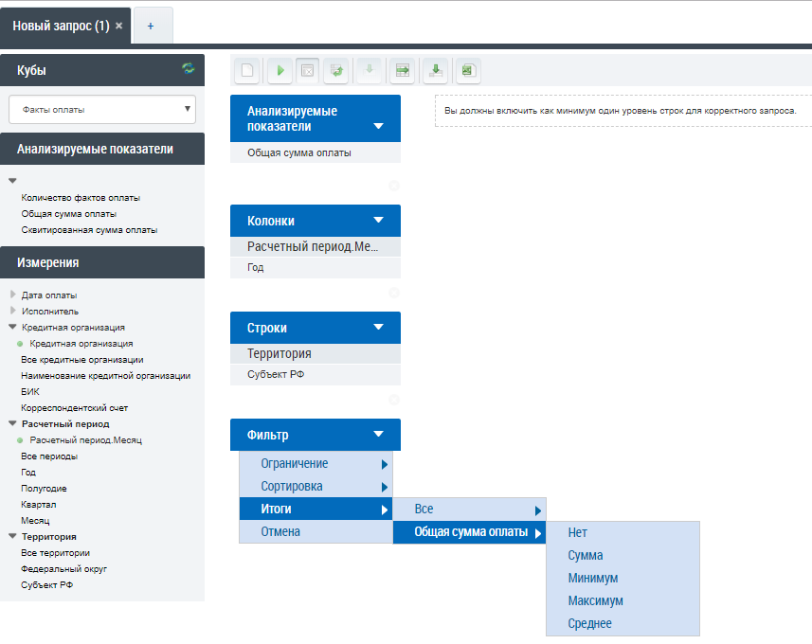This screenshot has width=812, height=644.
Task: Select the Корреспондентский счет level
Action: (x=75, y=408)
